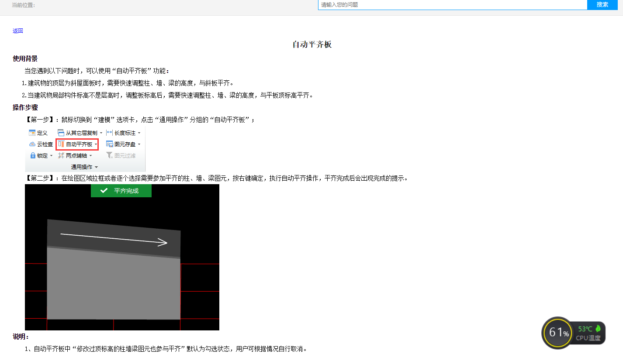Click the 自动平齐板 orange align icon
Viewport: 623px width, 364px height.
(x=61, y=144)
